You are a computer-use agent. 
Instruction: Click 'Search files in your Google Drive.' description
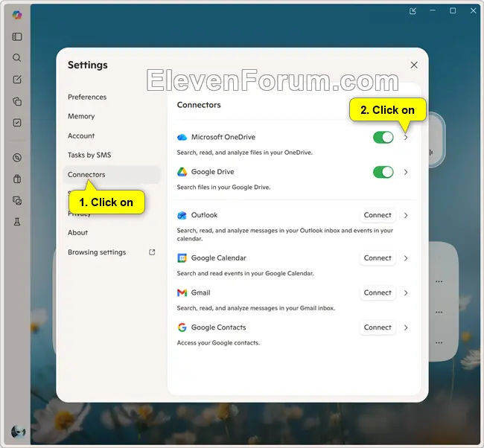pyautogui.click(x=224, y=188)
